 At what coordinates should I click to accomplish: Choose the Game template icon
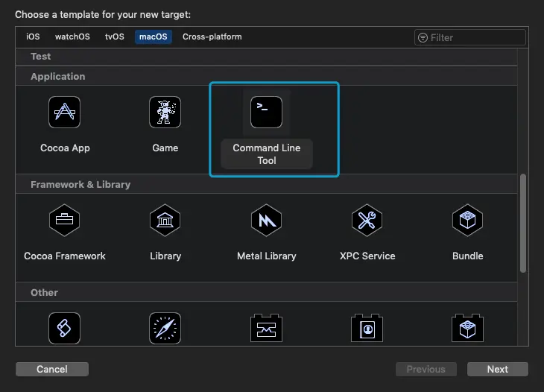(165, 112)
